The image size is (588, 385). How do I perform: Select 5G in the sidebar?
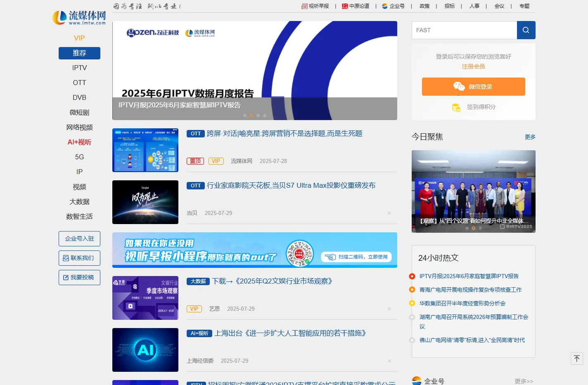[x=79, y=157]
